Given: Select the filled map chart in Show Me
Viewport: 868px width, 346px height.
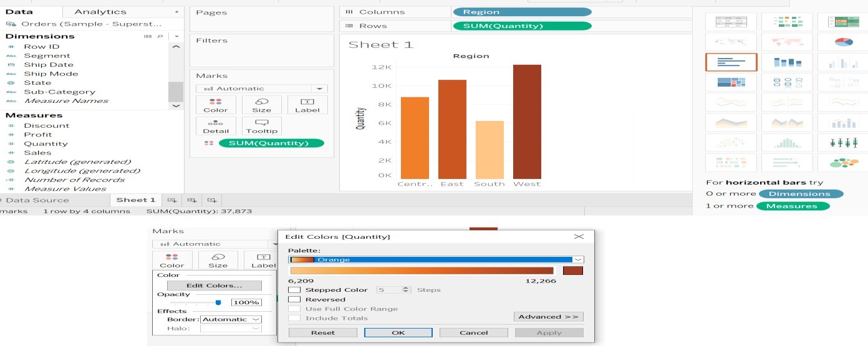Looking at the screenshot, I should pyautogui.click(x=788, y=42).
